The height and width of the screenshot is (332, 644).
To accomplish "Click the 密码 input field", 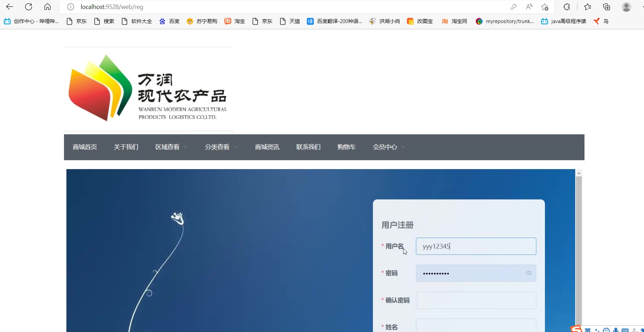I will pos(476,273).
